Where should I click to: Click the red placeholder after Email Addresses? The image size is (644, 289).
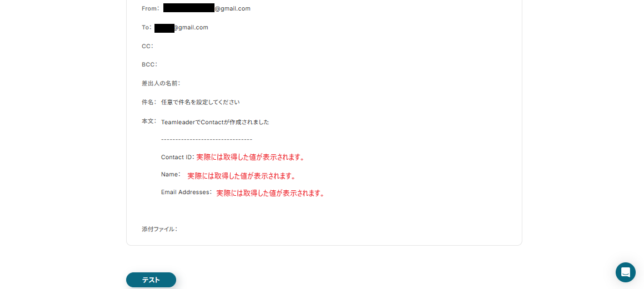point(271,194)
